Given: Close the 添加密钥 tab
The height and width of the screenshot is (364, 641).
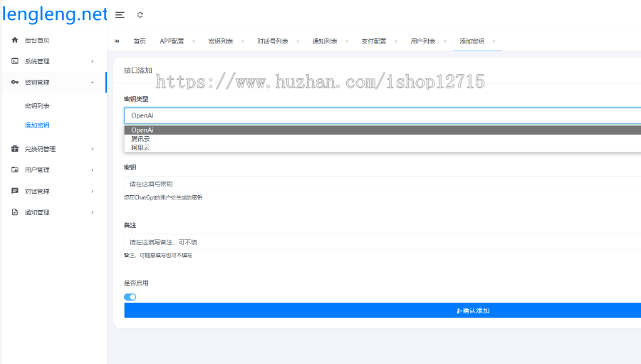Looking at the screenshot, I should tap(494, 41).
